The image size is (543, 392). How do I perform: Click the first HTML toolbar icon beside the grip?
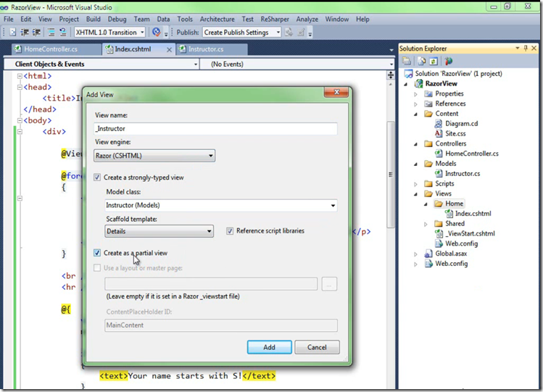tap(13, 32)
